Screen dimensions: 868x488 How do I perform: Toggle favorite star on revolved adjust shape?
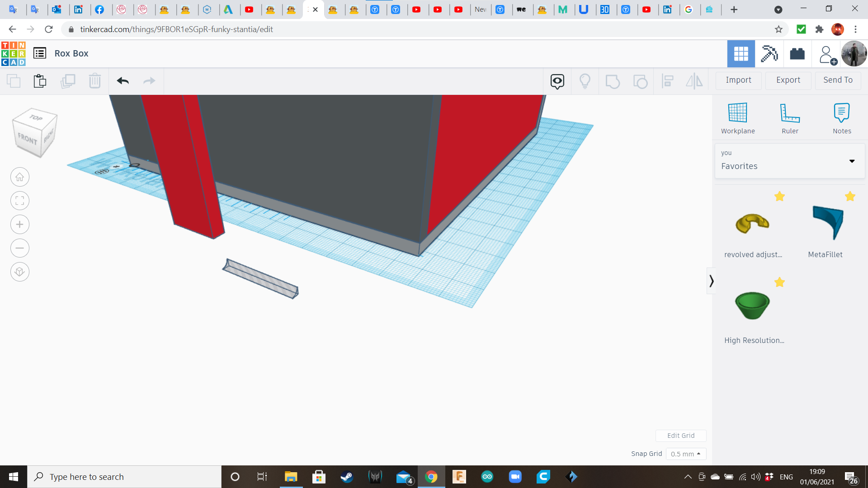[x=779, y=197]
